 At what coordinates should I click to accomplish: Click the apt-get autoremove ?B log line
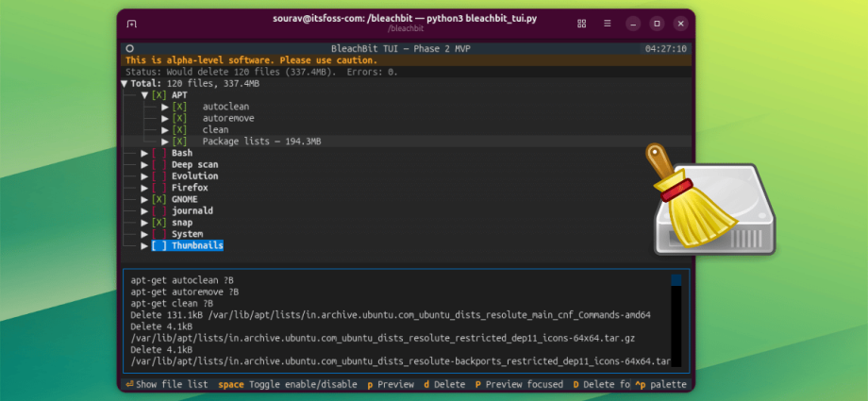(185, 292)
